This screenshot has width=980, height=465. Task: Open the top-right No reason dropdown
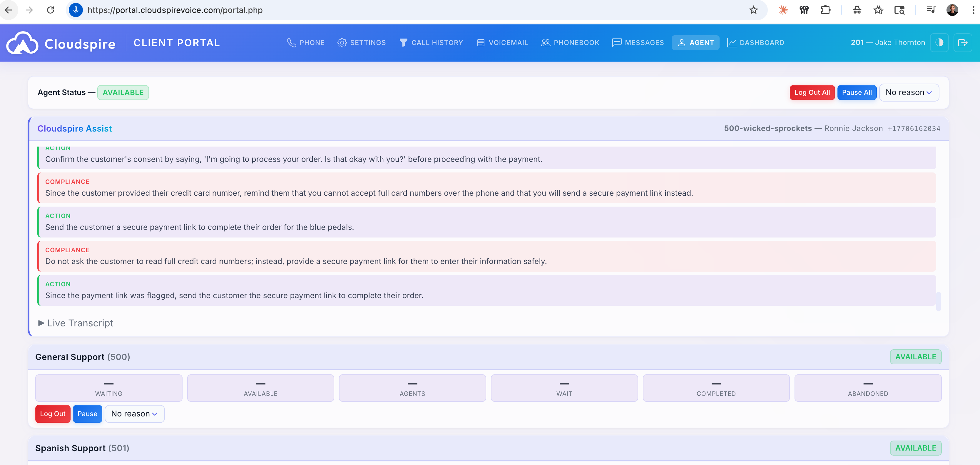[x=909, y=92]
